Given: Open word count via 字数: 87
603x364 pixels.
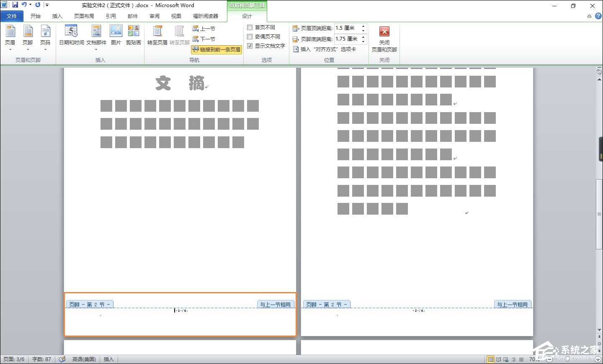Looking at the screenshot, I should click(x=42, y=359).
